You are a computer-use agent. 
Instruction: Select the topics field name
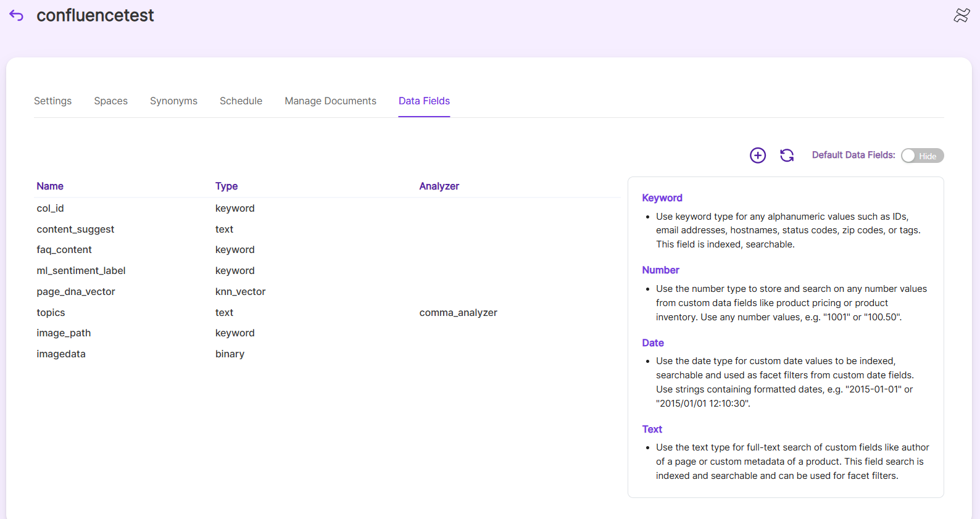(x=51, y=312)
